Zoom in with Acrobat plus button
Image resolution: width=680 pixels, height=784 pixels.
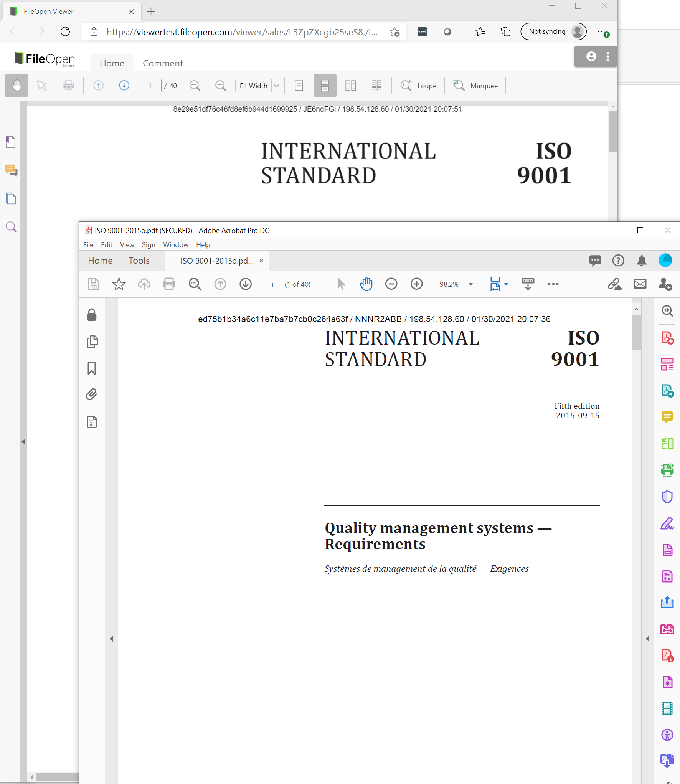(x=416, y=284)
